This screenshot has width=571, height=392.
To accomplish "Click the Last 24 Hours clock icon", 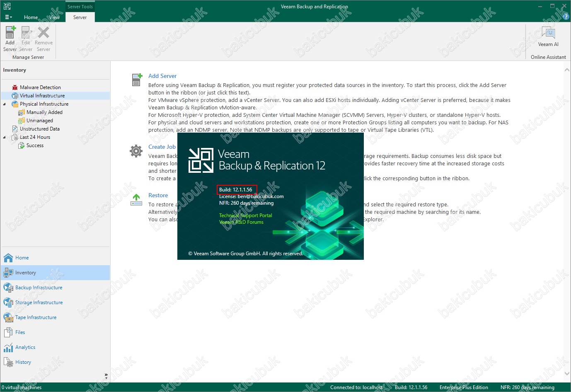I will pyautogui.click(x=15, y=137).
